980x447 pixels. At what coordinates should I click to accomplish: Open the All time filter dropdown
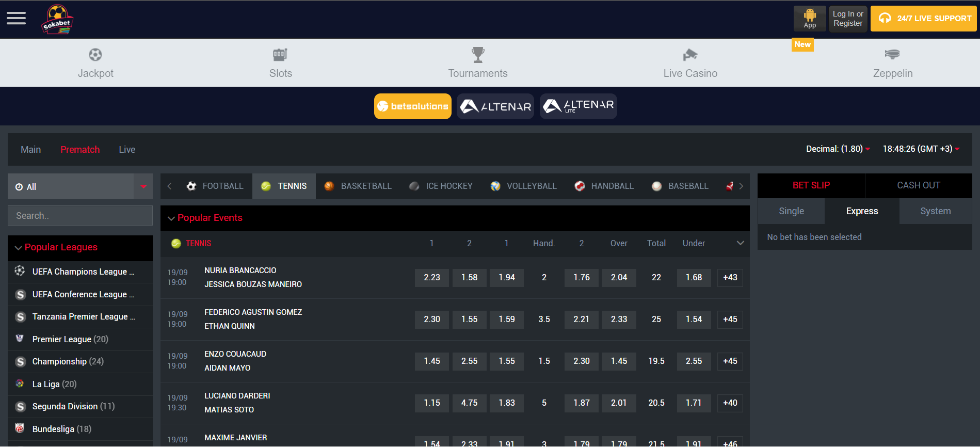(x=80, y=186)
